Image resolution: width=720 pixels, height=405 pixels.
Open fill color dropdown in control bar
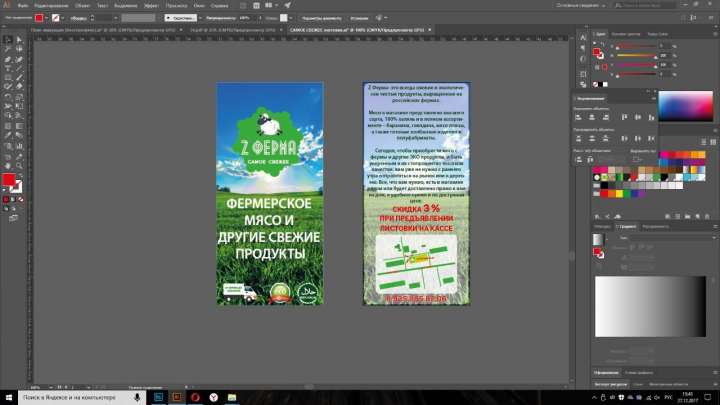click(x=46, y=18)
